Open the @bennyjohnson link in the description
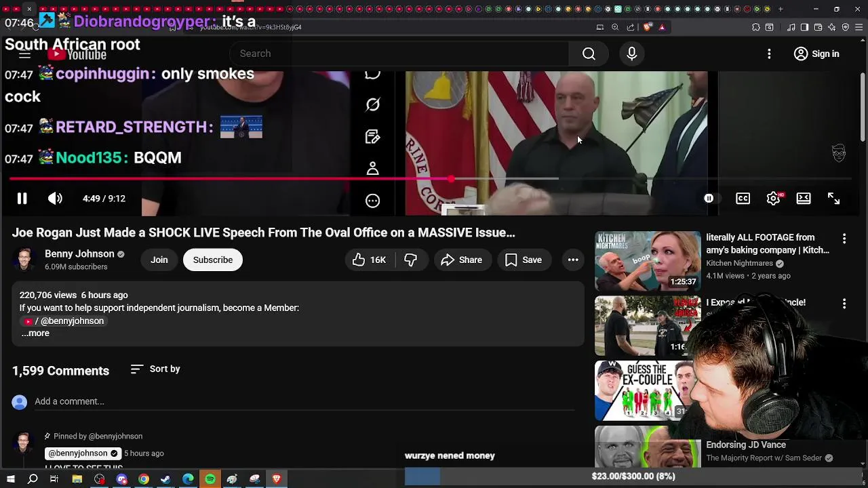This screenshot has height=488, width=868. [x=65, y=321]
